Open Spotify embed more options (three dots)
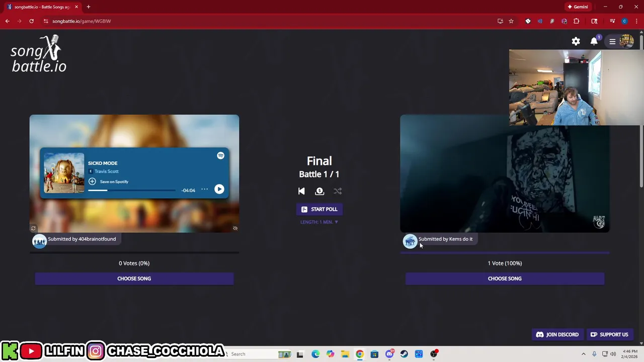 204,189
